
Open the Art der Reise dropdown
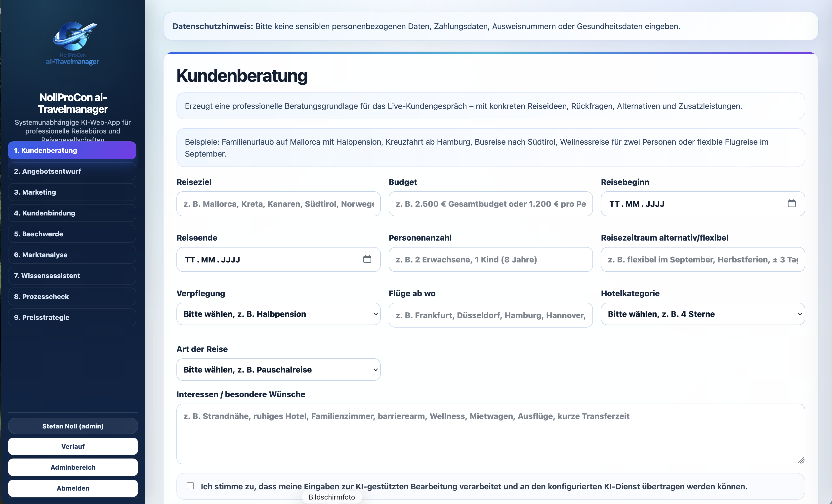(278, 370)
